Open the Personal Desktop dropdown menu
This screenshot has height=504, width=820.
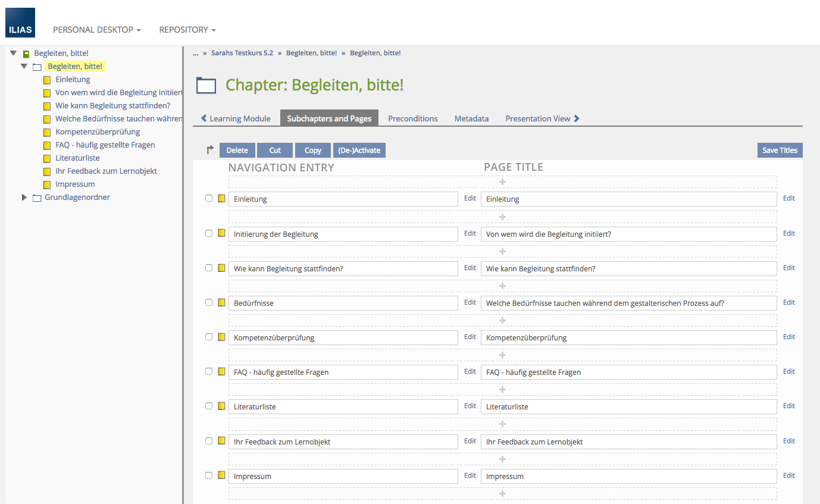click(96, 30)
